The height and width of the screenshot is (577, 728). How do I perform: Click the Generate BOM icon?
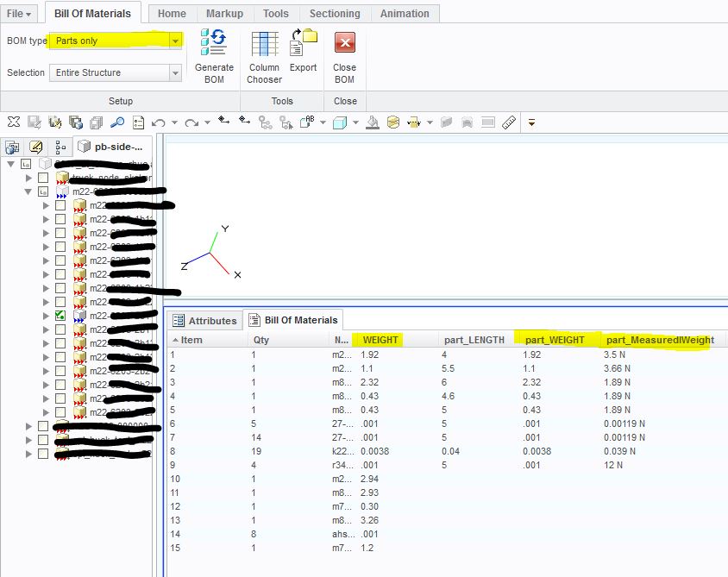click(x=214, y=43)
